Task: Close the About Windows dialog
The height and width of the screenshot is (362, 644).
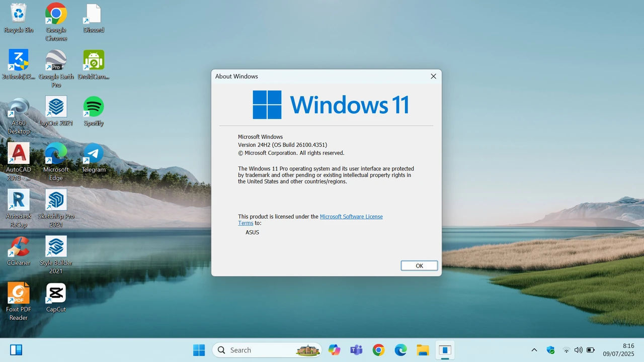Action: click(x=433, y=76)
